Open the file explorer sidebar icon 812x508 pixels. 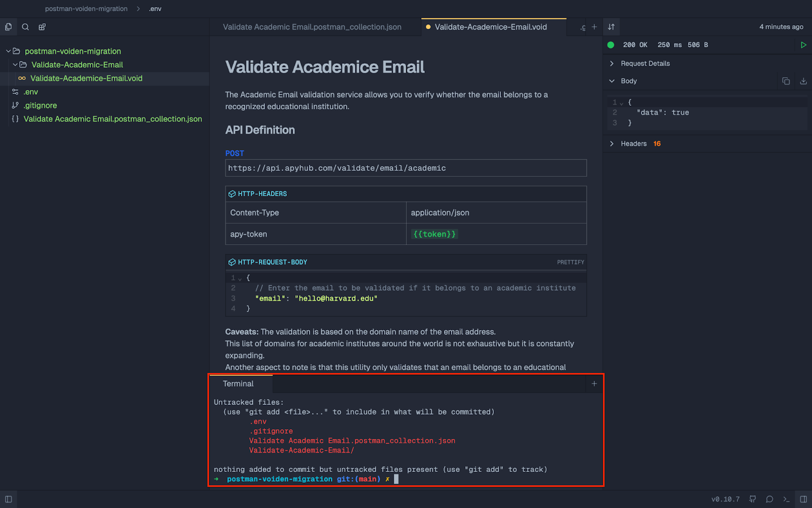point(8,27)
